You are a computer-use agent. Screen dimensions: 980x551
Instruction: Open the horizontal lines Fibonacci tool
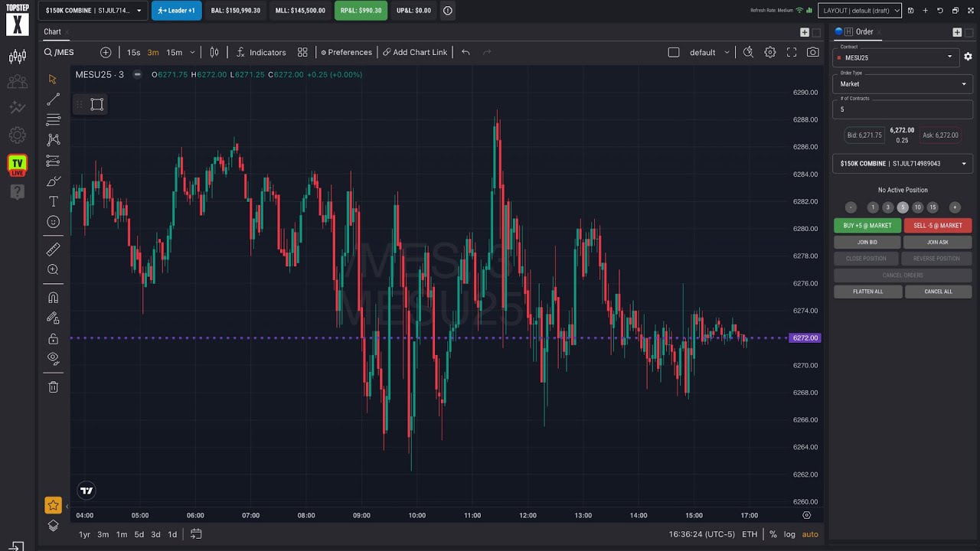click(x=53, y=119)
